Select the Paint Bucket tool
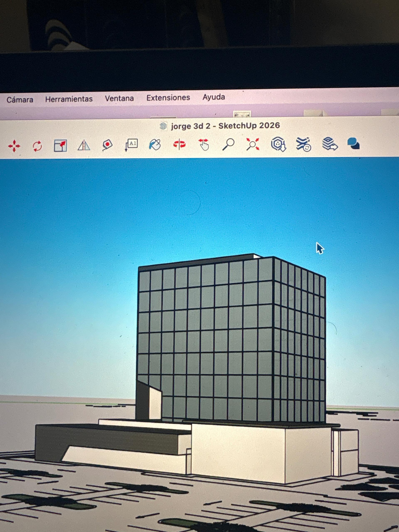Viewport: 399px width, 532px height. point(155,145)
